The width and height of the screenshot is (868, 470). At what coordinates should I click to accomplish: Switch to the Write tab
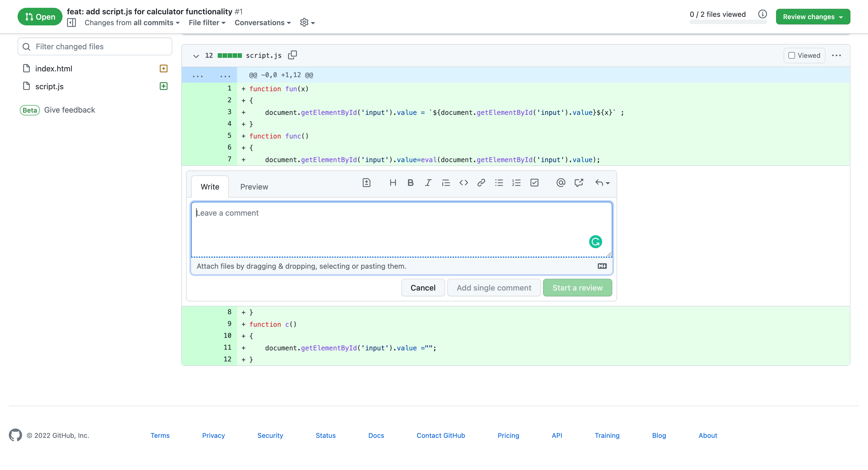point(210,186)
